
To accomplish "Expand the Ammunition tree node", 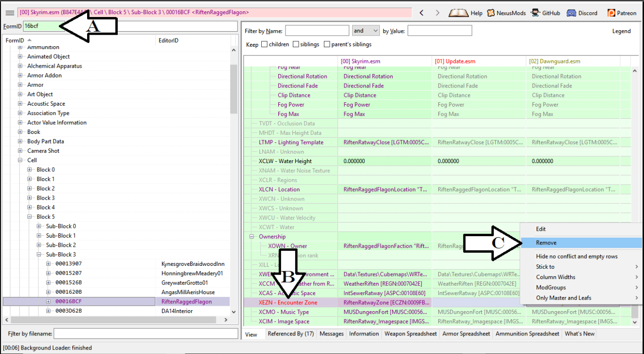I will point(20,47).
